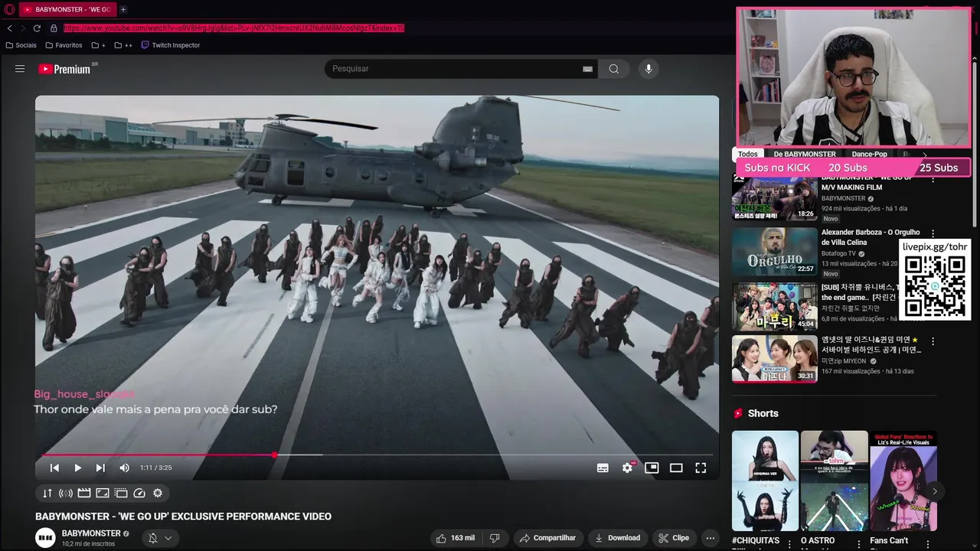Open the Favoritos bookmarks folder
Screen dimensions: 980x551
click(x=63, y=45)
